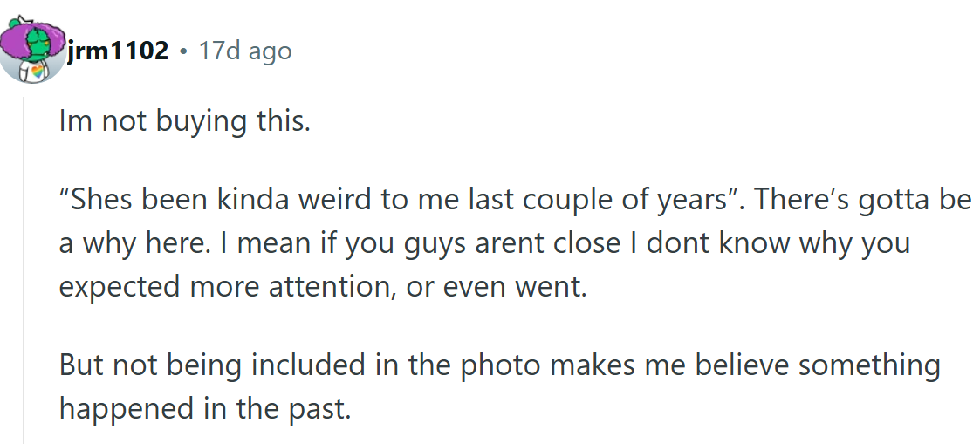Click the line 'expected more attention, or even went.'
Image resolution: width=980 pixels, height=444 pixels.
click(323, 285)
